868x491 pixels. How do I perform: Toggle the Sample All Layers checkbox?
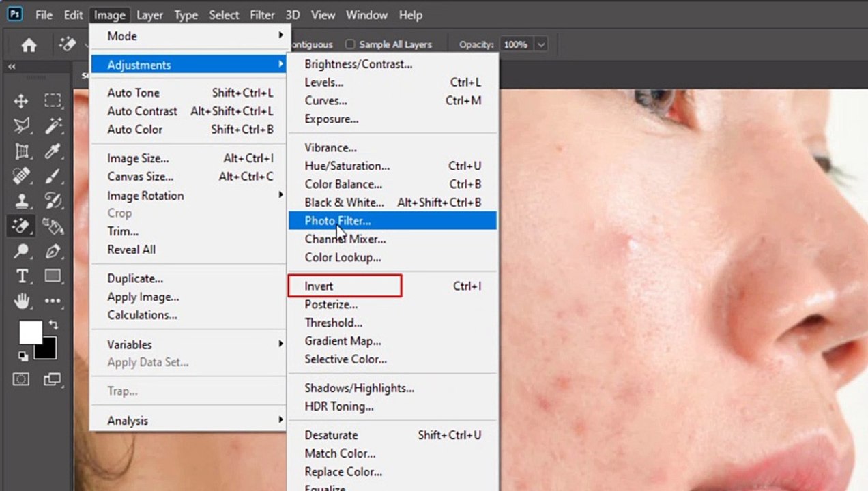(350, 44)
